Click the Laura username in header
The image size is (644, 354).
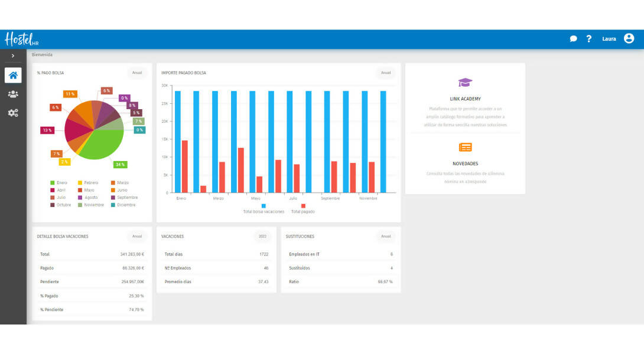point(609,39)
